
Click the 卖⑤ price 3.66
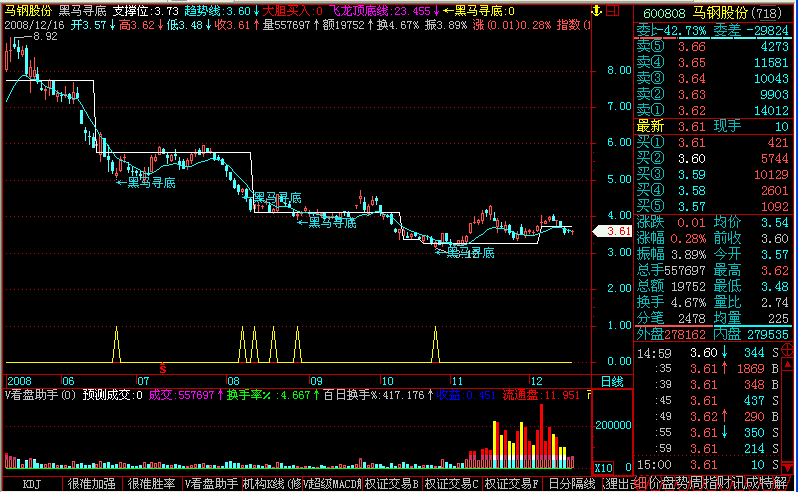point(692,47)
